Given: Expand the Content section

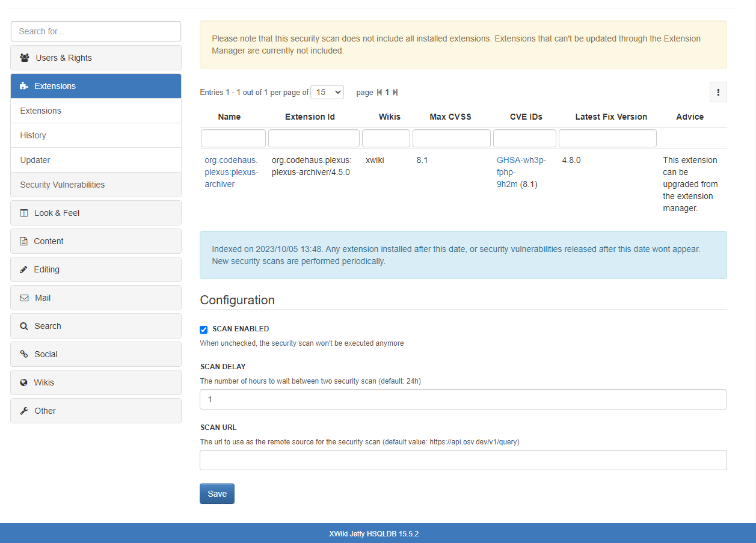Looking at the screenshot, I should [x=96, y=241].
